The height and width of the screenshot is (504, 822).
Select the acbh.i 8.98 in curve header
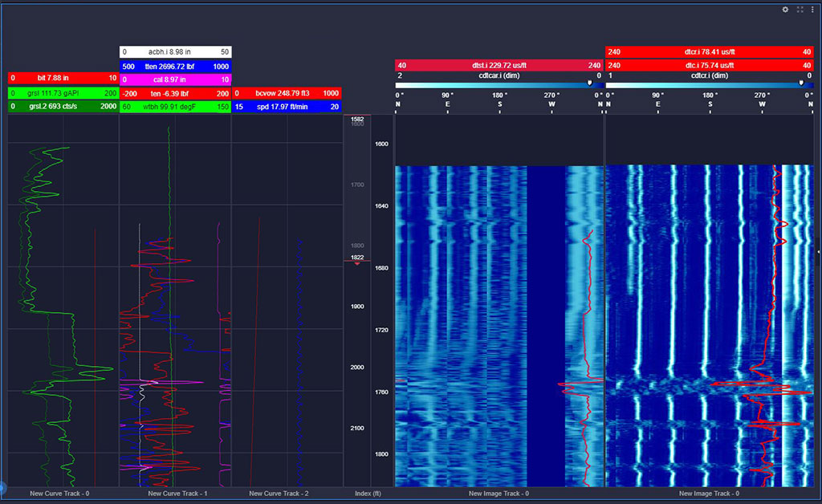pos(175,53)
